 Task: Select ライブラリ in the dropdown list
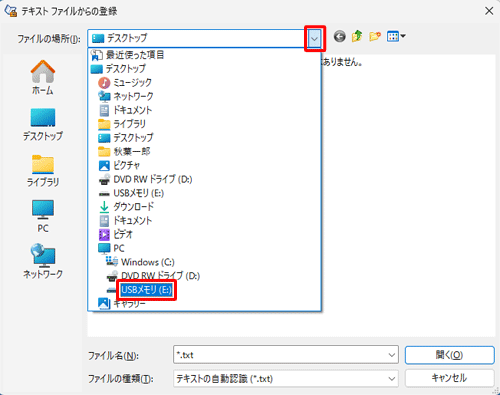click(x=205, y=124)
